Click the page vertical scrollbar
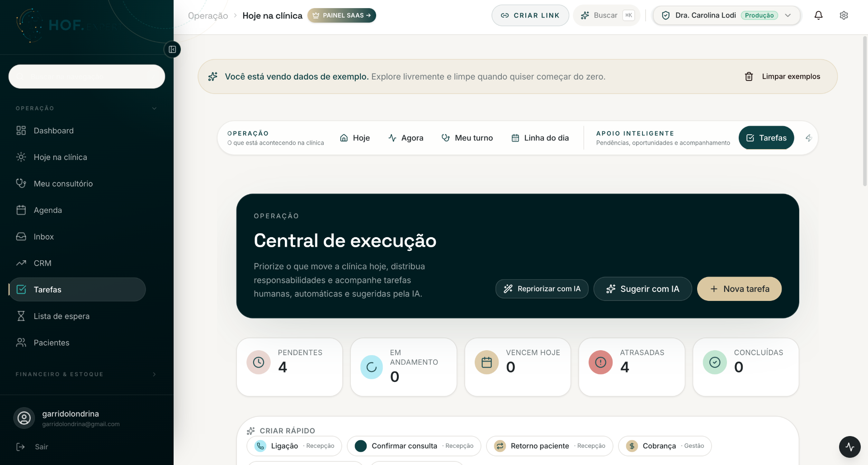868x465 pixels. (x=865, y=111)
